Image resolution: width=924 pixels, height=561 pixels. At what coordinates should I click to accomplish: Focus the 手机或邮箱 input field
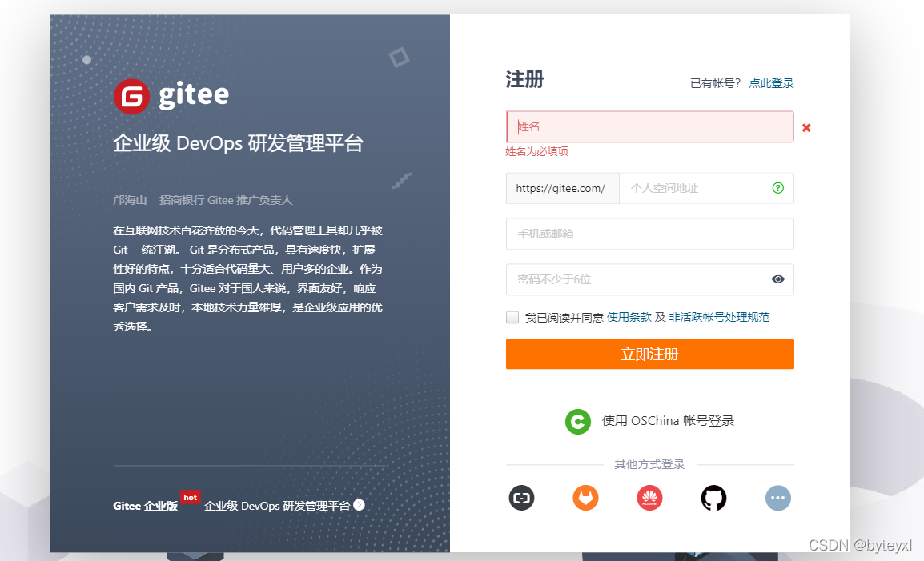tap(650, 234)
